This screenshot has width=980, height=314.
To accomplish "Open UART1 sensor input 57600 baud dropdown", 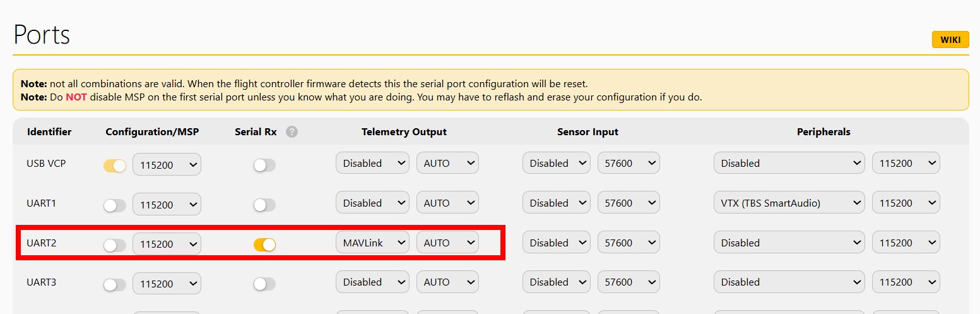I will [x=629, y=203].
